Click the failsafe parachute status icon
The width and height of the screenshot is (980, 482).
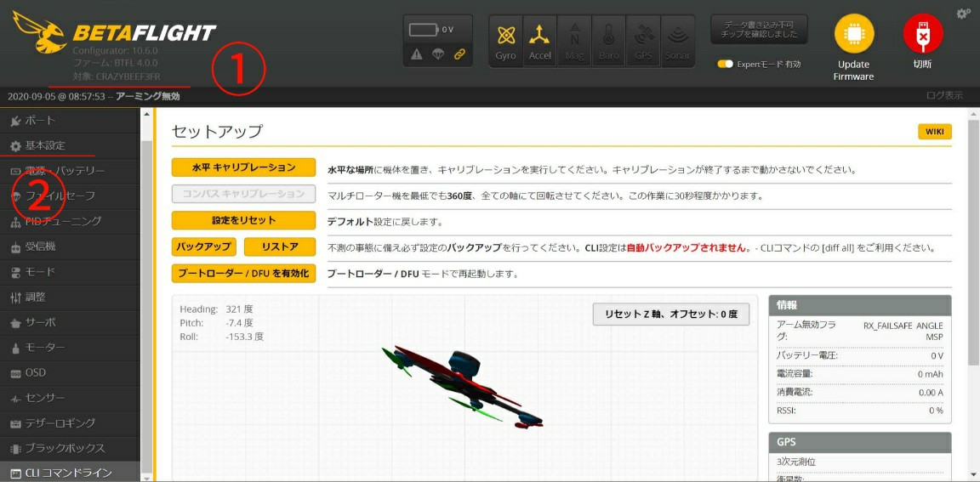coord(438,54)
